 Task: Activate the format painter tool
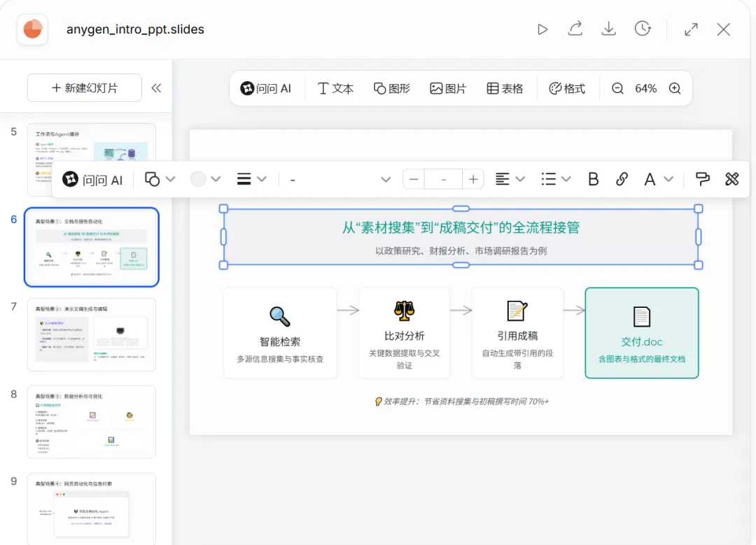click(x=703, y=179)
